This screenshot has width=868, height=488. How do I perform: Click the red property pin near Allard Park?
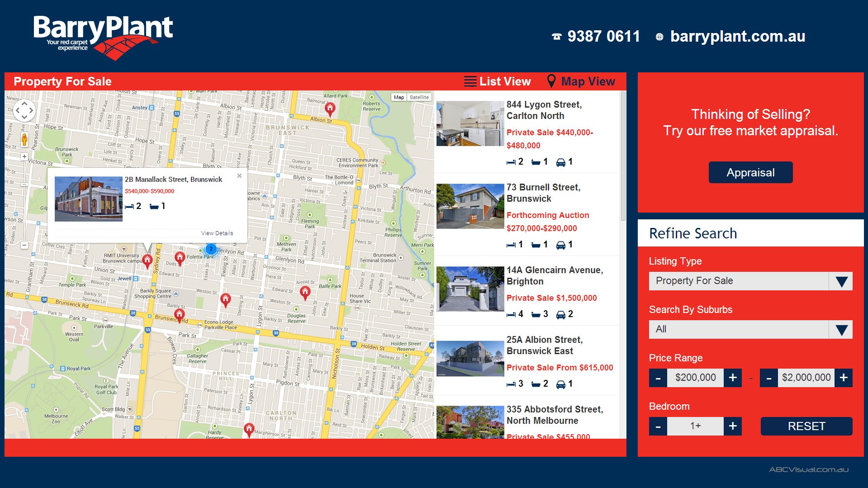pyautogui.click(x=330, y=109)
